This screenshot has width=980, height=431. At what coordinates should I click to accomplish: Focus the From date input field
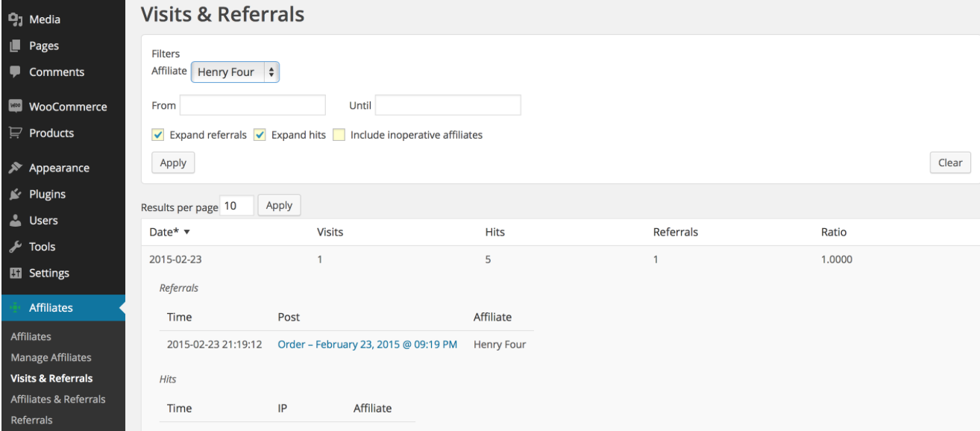click(x=253, y=105)
